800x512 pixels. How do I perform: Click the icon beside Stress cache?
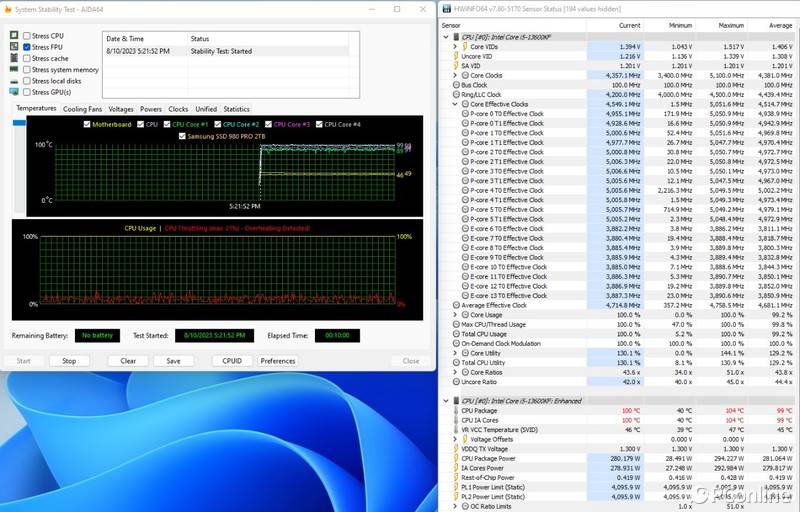pyautogui.click(x=14, y=58)
